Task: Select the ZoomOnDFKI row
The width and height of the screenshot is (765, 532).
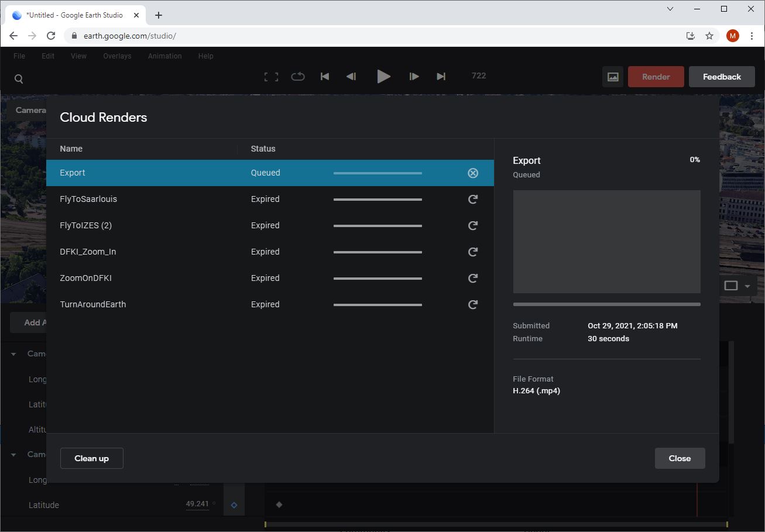Action: pos(270,278)
